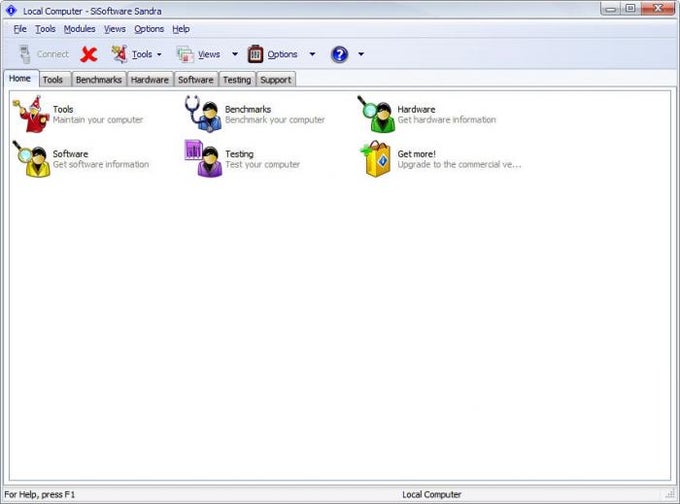Click the Options toolbar icon

(255, 54)
